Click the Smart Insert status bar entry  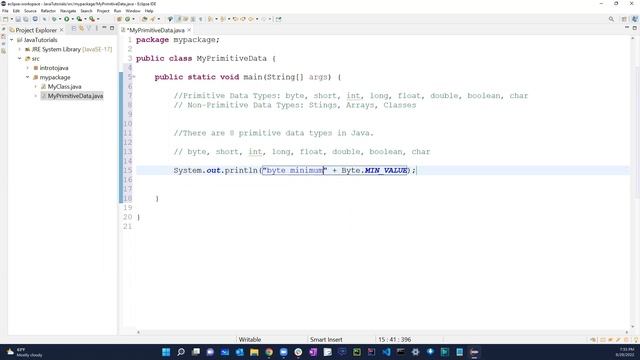(x=326, y=340)
